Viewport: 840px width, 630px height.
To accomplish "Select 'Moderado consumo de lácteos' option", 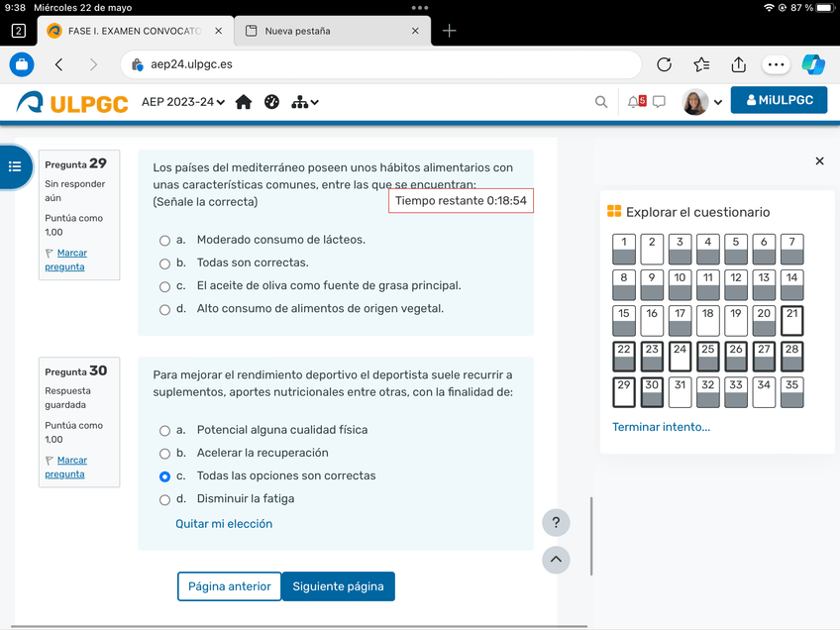I will point(164,241).
